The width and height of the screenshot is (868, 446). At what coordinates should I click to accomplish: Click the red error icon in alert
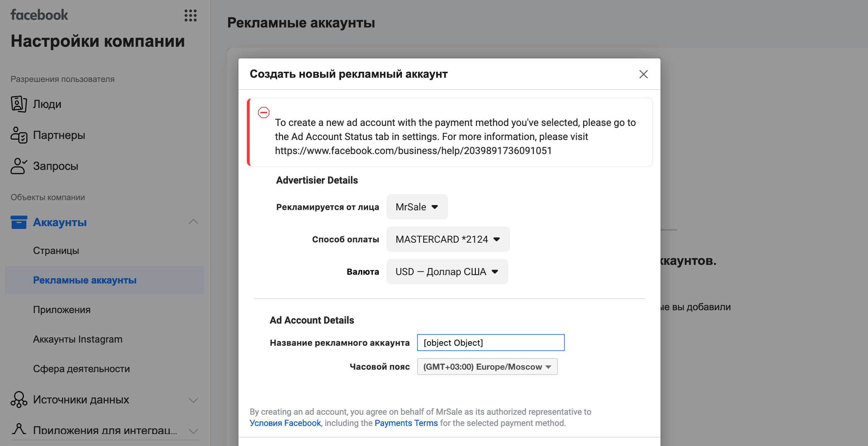pos(264,113)
